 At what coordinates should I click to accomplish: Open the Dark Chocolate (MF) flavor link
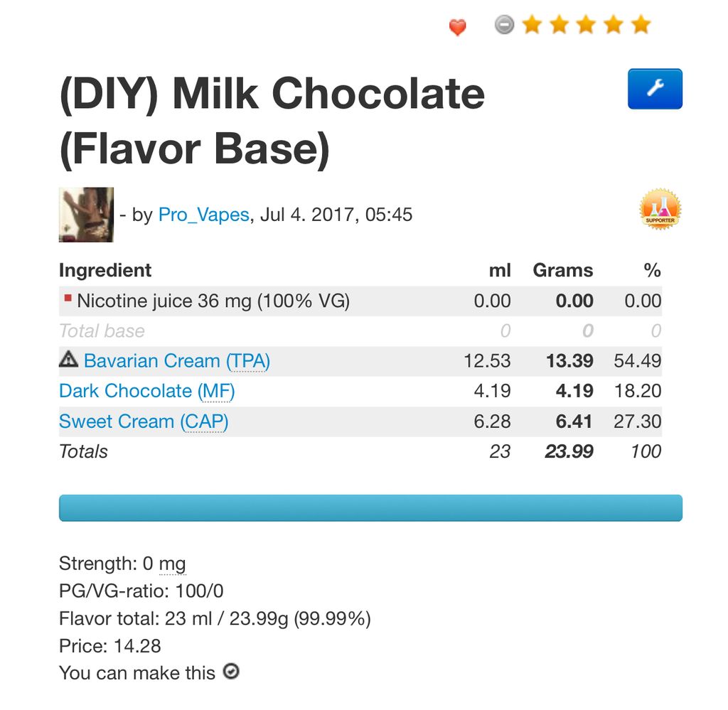[x=146, y=391]
